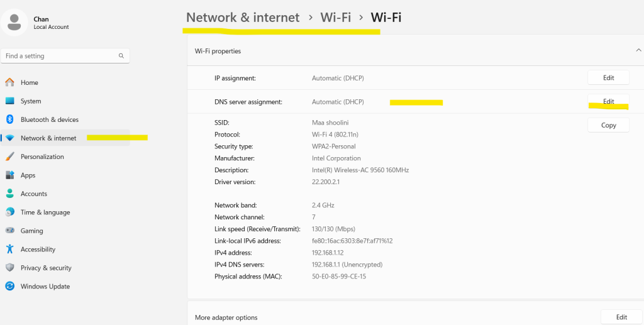Click the Home icon in sidebar
This screenshot has width=644, height=325.
(x=9, y=82)
